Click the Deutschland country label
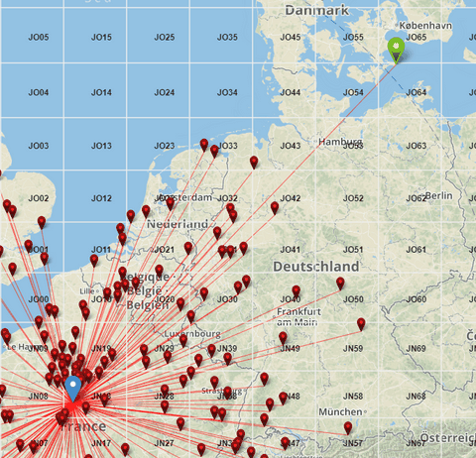Viewport: 476px width, 458px height. click(x=316, y=267)
